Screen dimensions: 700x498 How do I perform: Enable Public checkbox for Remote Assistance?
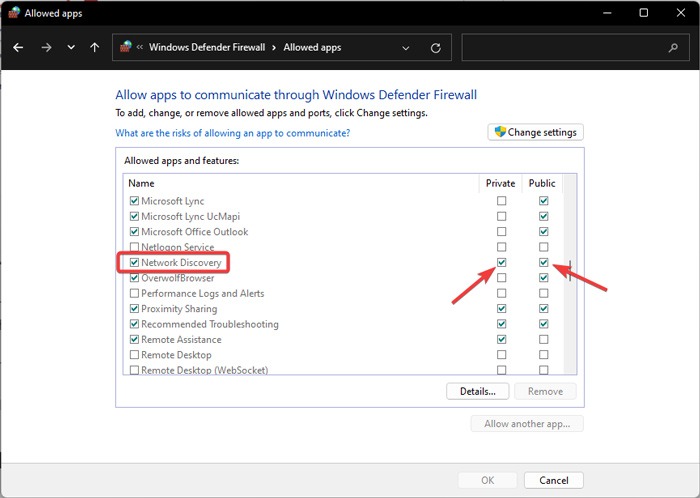click(x=543, y=340)
